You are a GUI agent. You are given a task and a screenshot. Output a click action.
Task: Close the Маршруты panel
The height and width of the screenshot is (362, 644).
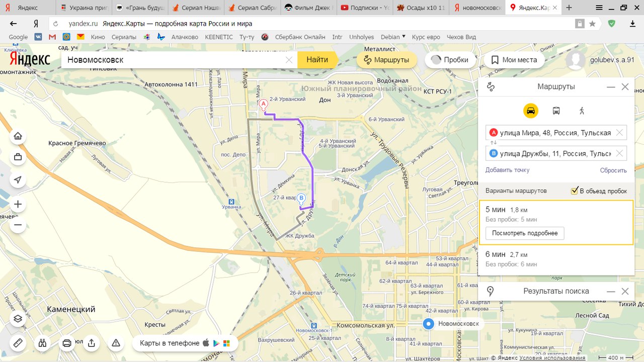pyautogui.click(x=625, y=87)
